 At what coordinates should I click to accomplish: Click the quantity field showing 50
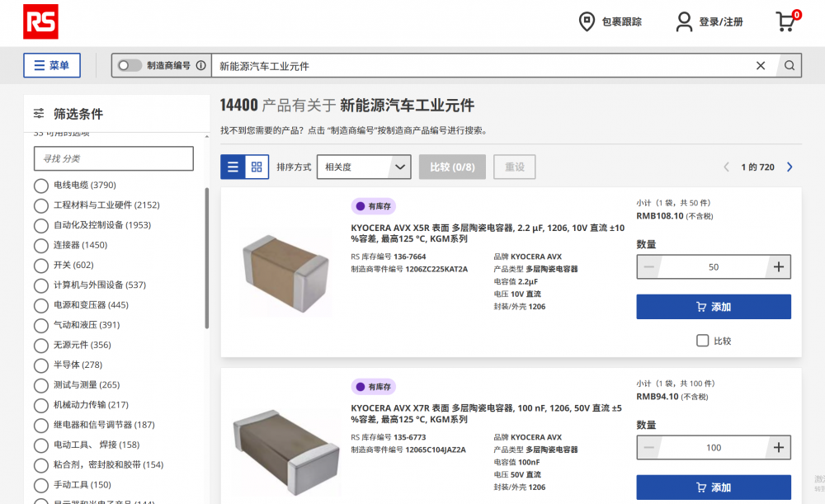(714, 266)
